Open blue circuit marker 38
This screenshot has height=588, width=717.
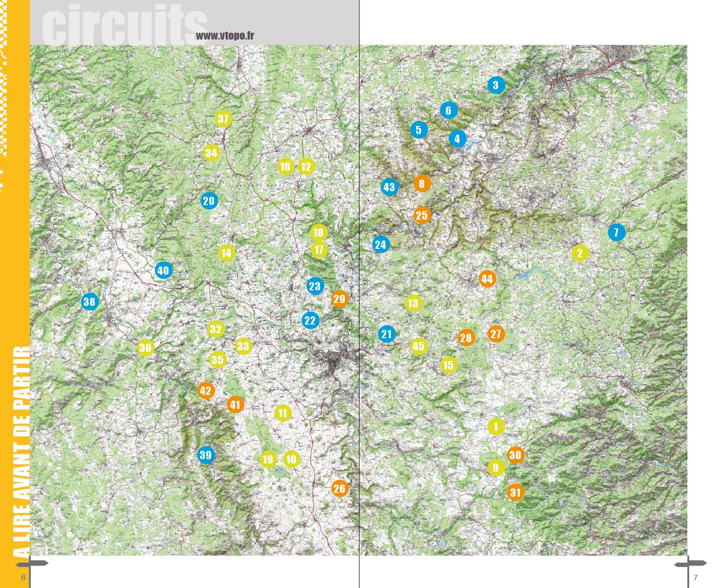click(x=89, y=302)
